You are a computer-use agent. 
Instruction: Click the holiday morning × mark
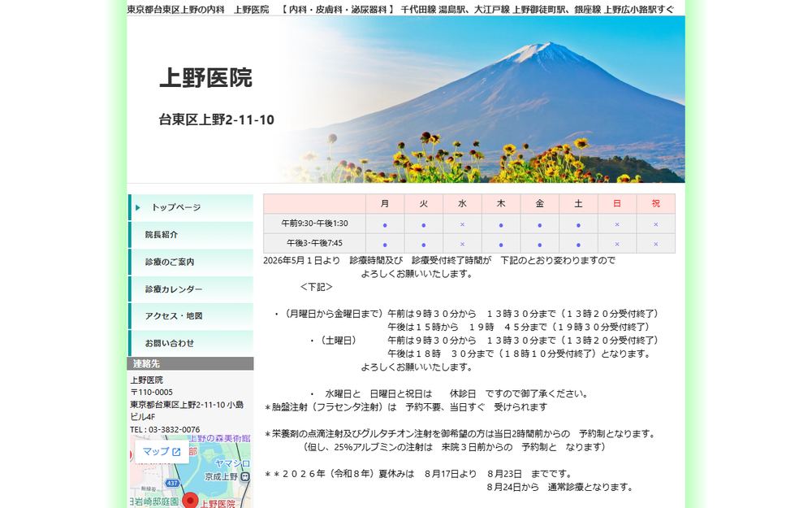pyautogui.click(x=655, y=224)
